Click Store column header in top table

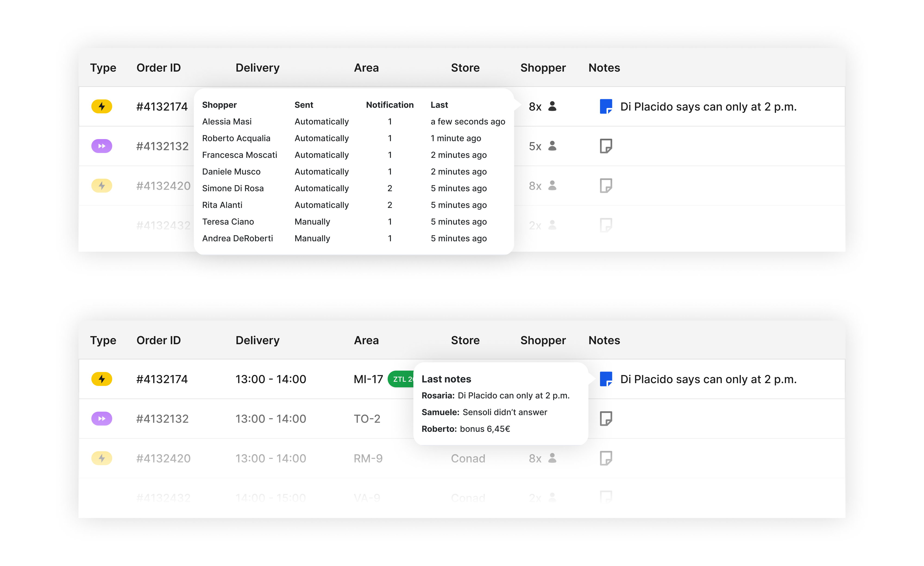coord(465,68)
